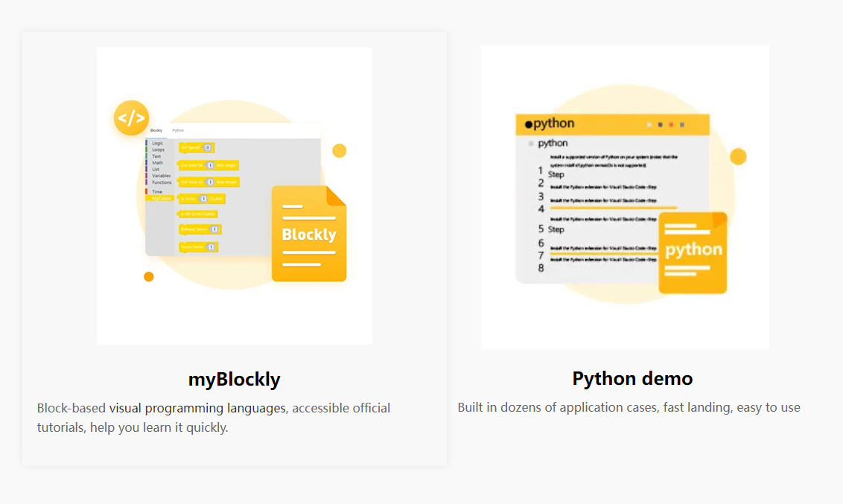Click the Set Speed yellow block
The image size is (843, 504).
[197, 147]
